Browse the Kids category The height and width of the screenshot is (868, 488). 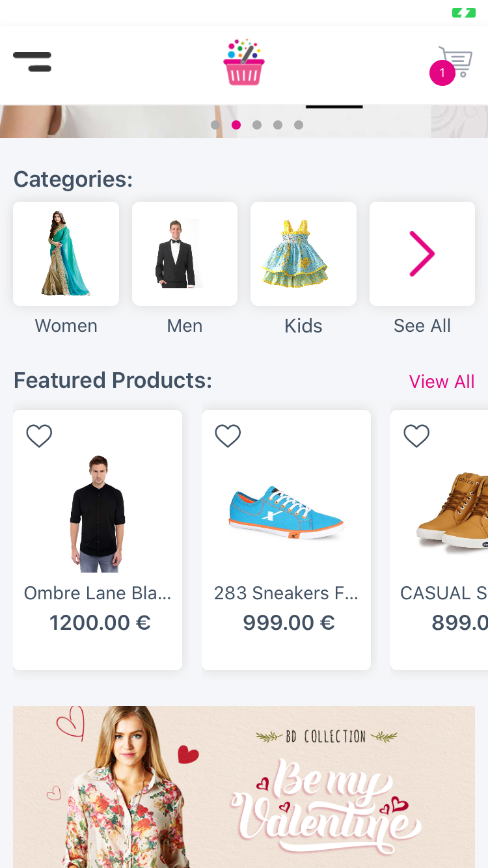pyautogui.click(x=303, y=254)
